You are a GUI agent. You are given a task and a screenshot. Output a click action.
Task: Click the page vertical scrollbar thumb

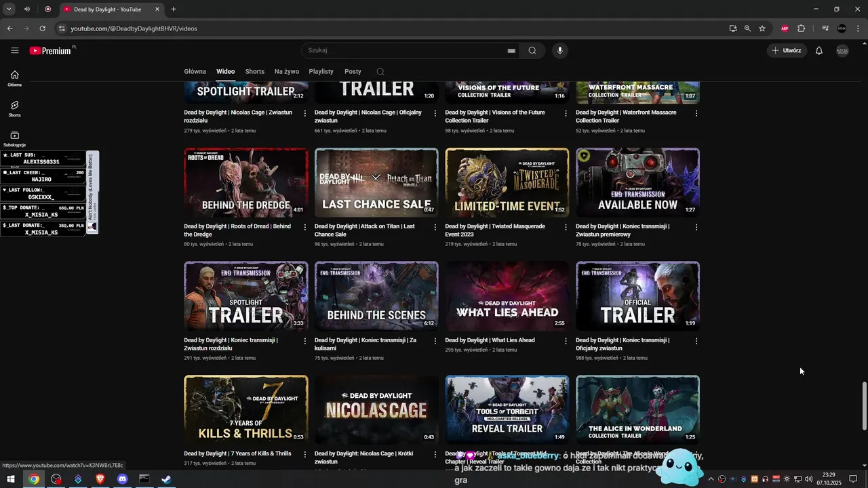864,405
